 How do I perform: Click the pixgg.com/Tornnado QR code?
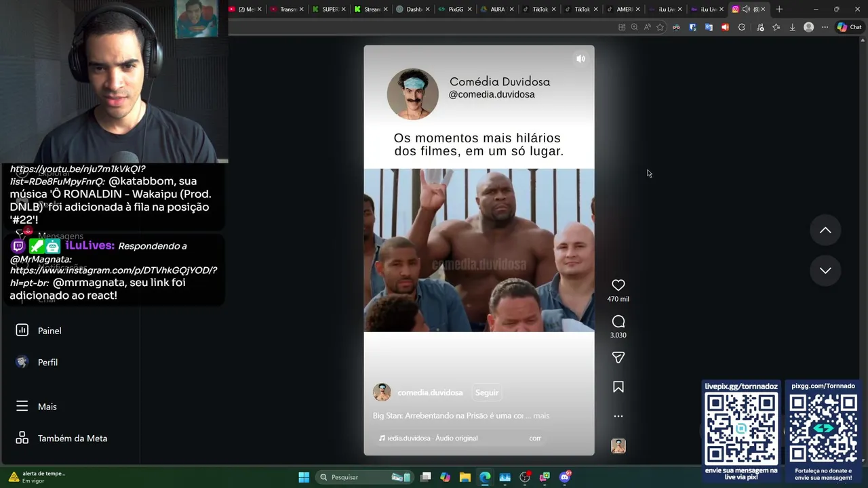823,428
